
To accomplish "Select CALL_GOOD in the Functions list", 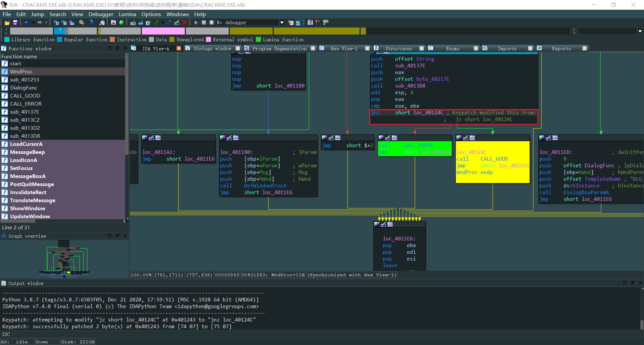I will coord(25,96).
